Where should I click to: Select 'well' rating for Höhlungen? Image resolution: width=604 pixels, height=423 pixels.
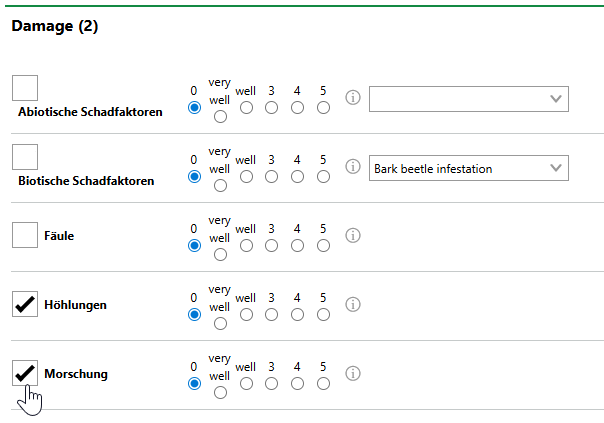(x=246, y=314)
